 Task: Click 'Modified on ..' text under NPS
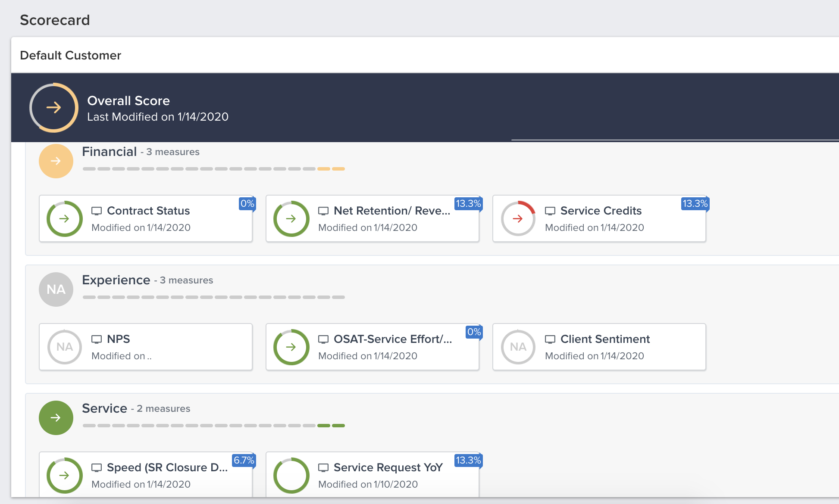(x=122, y=356)
